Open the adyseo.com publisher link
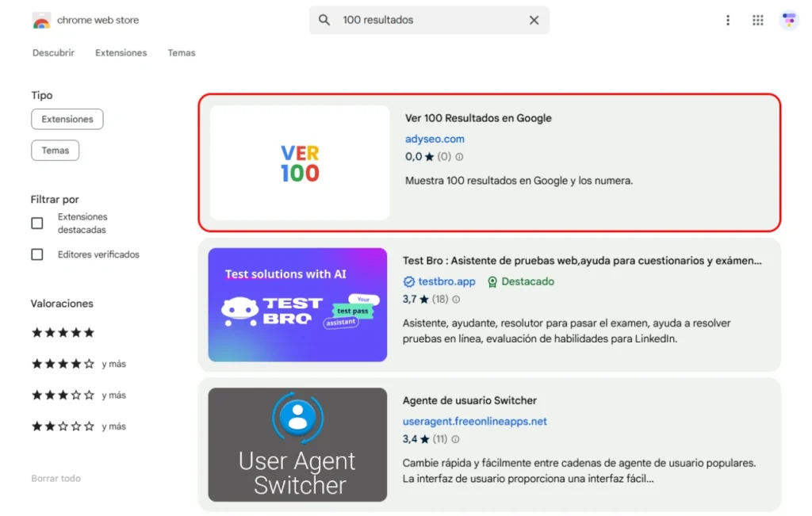This screenshot has width=812, height=516. click(435, 139)
